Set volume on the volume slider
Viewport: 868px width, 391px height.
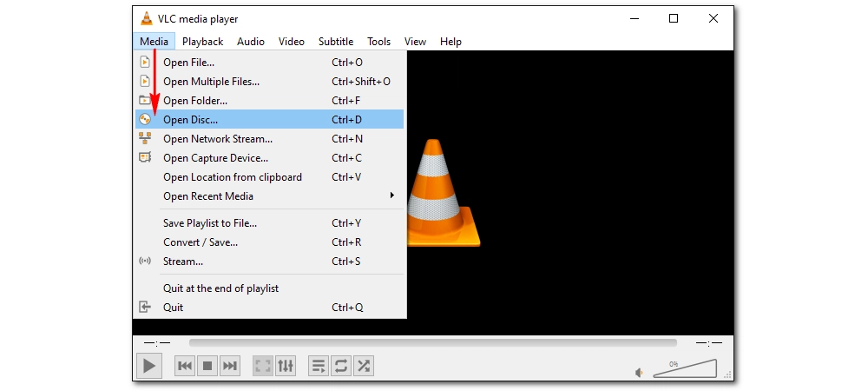[x=685, y=368]
